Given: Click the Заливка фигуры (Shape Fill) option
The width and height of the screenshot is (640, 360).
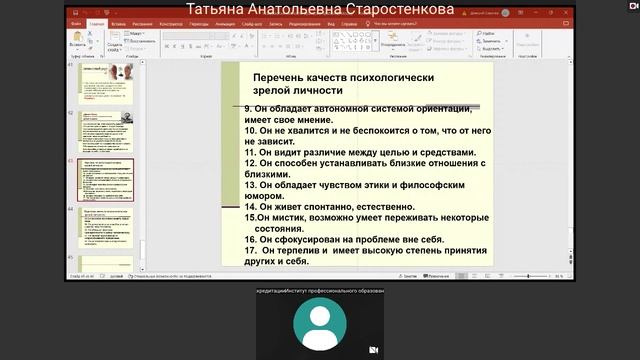Looking at the screenshot, I should click(x=446, y=33).
